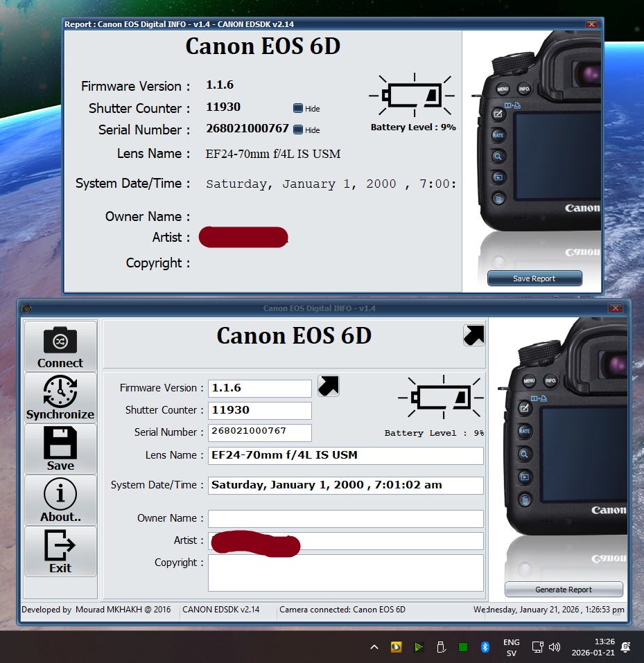This screenshot has height=663, width=644.
Task: Show hidden icons using the tray chevron
Action: pos(374,647)
